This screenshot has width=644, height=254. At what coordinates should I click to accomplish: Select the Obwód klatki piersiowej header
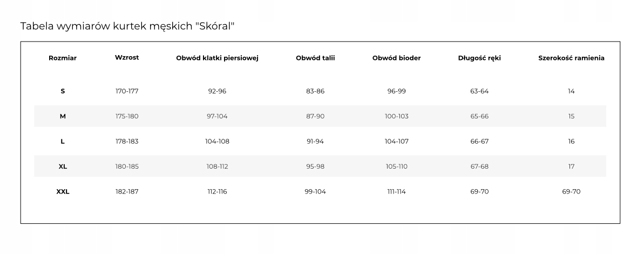click(x=217, y=58)
